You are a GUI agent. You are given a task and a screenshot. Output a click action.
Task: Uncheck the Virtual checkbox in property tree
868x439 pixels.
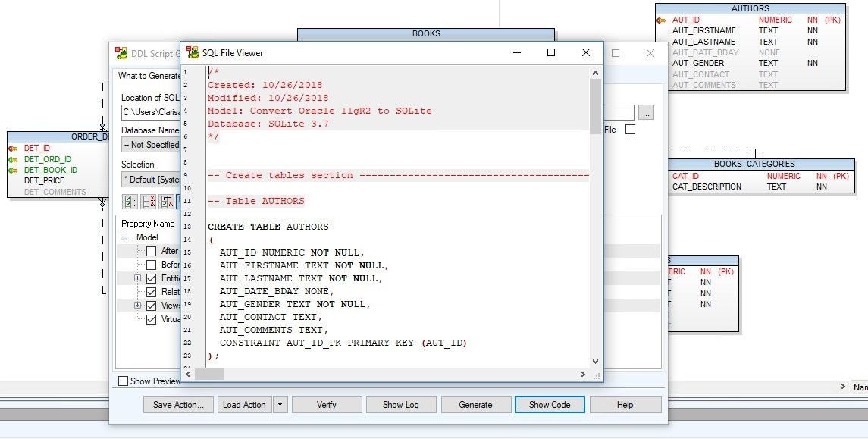pyautogui.click(x=151, y=319)
